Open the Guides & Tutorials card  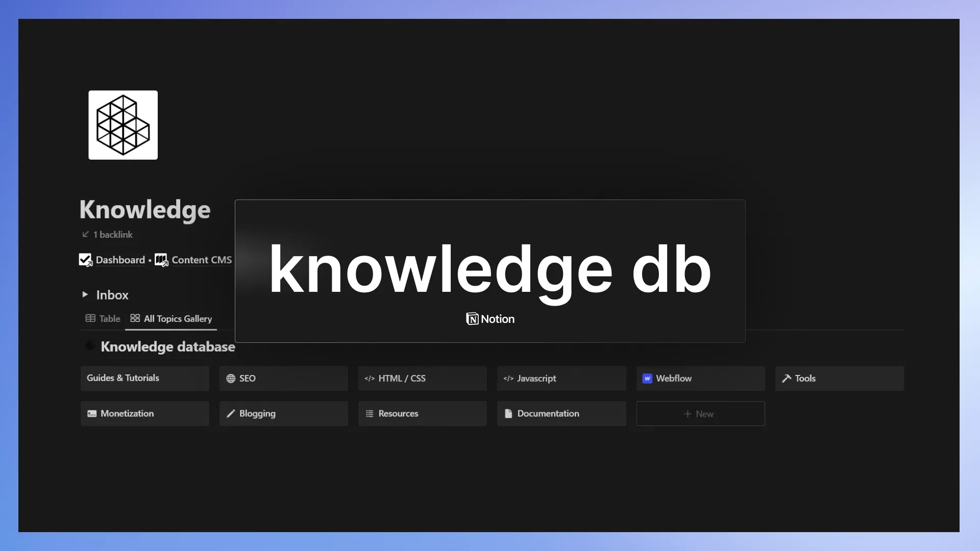(x=144, y=378)
